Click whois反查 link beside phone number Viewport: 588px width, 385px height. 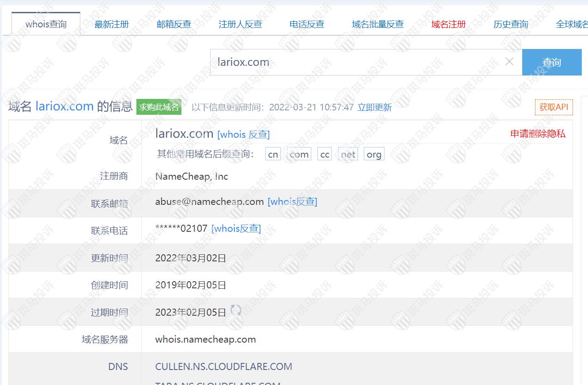pos(236,229)
